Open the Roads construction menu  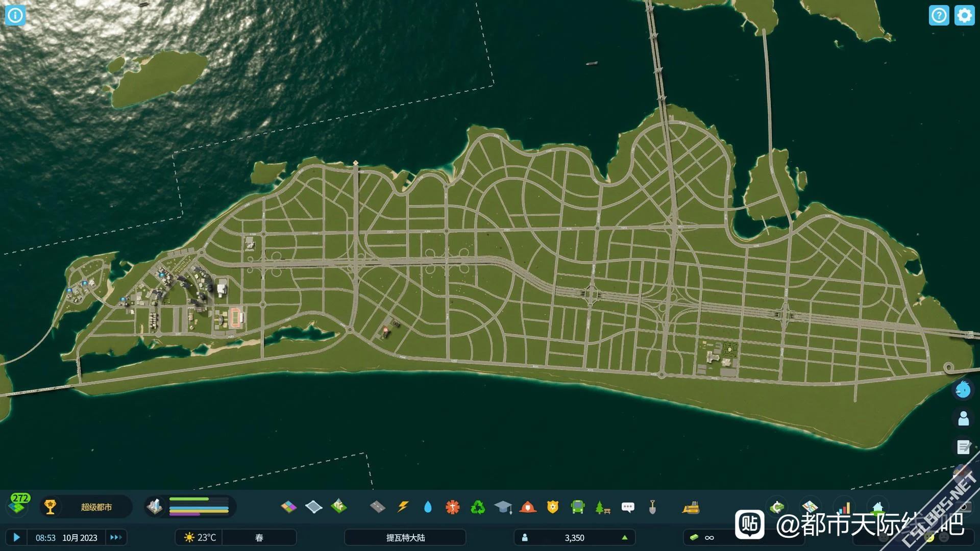(x=377, y=507)
